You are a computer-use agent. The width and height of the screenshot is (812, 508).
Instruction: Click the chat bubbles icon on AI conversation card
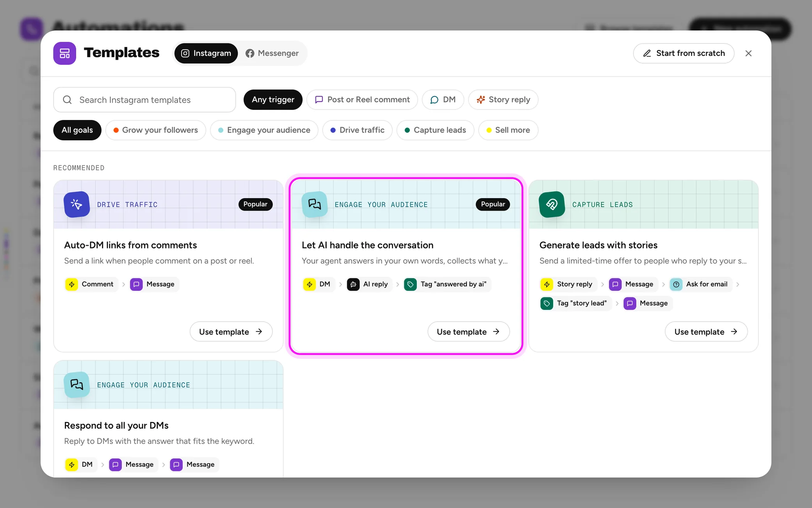click(x=314, y=204)
